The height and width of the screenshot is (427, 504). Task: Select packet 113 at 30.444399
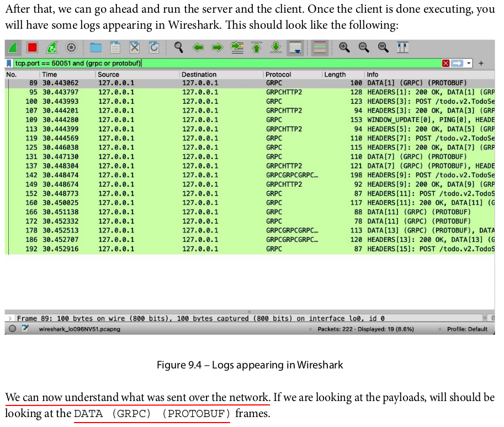(250, 129)
